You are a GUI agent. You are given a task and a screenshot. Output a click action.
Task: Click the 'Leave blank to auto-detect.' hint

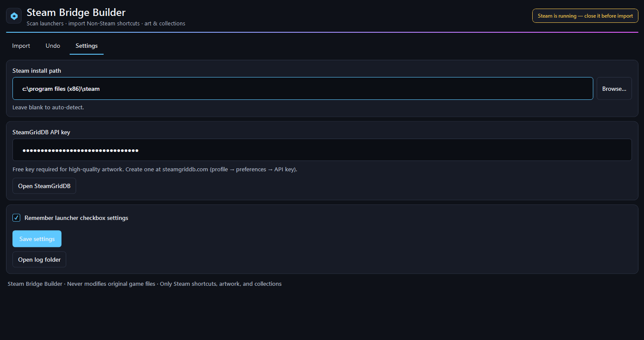pyautogui.click(x=48, y=107)
